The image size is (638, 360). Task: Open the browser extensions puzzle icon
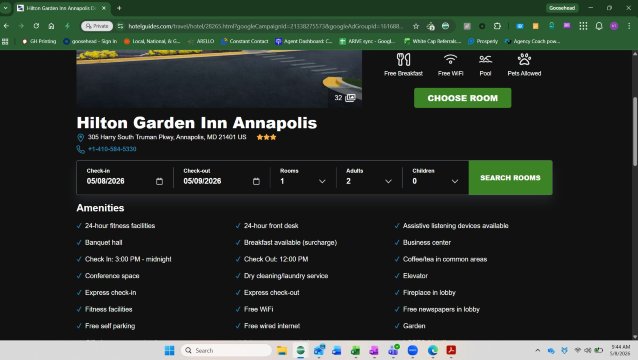497,26
